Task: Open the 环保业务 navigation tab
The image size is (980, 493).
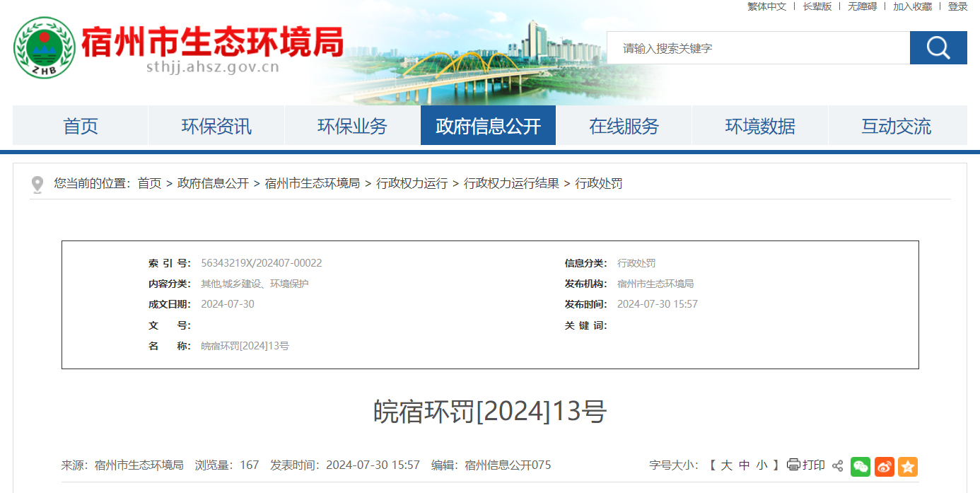Action: pos(352,126)
